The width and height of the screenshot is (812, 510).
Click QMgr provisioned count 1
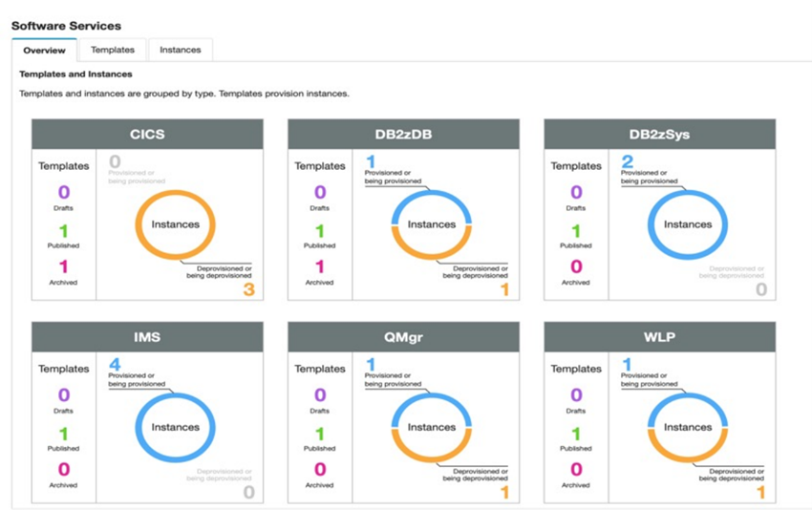[371, 364]
